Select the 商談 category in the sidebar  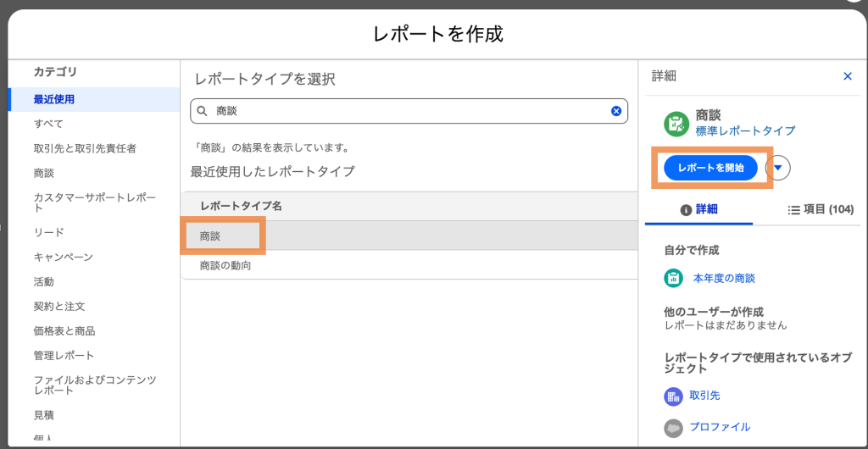[44, 173]
